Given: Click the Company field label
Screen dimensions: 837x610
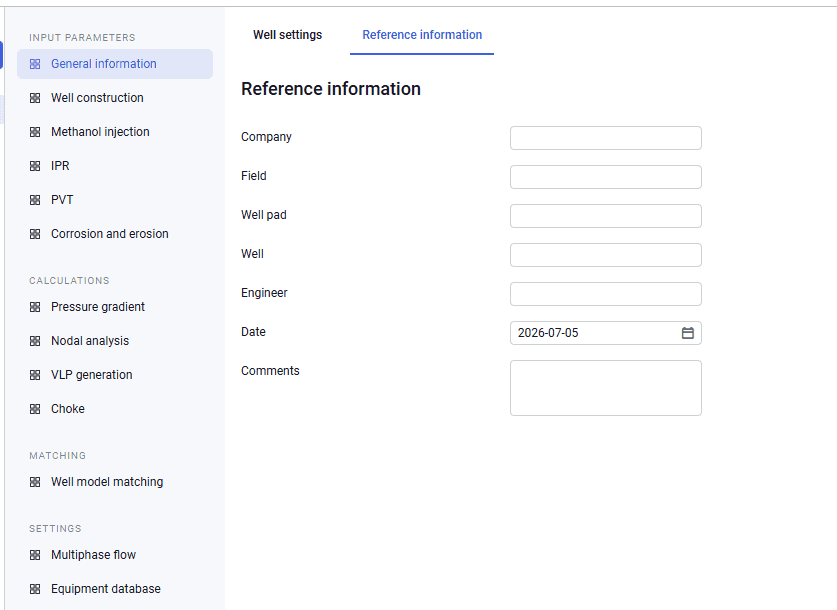Looking at the screenshot, I should coord(266,137).
